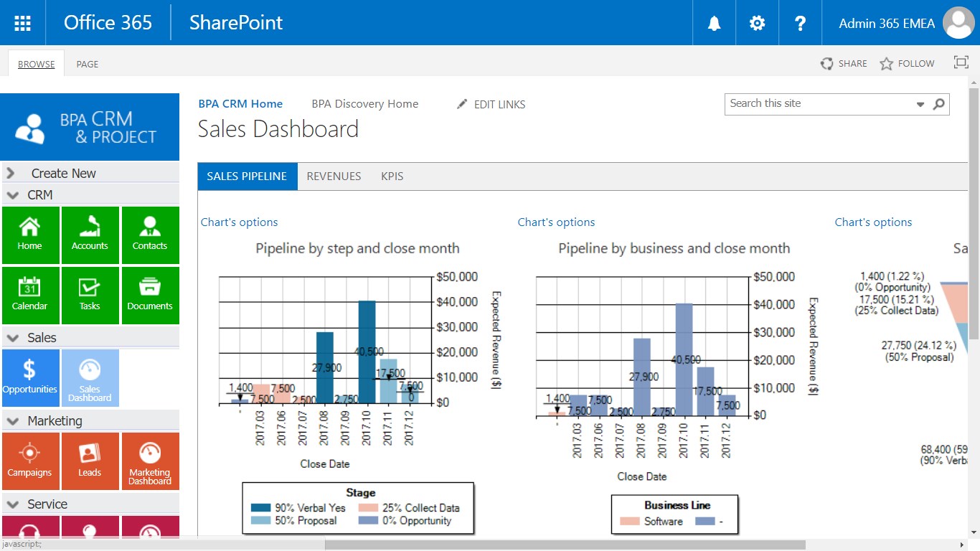
Task: Click the 27,900 bar in Pipeline by business chart
Action: 642,377
